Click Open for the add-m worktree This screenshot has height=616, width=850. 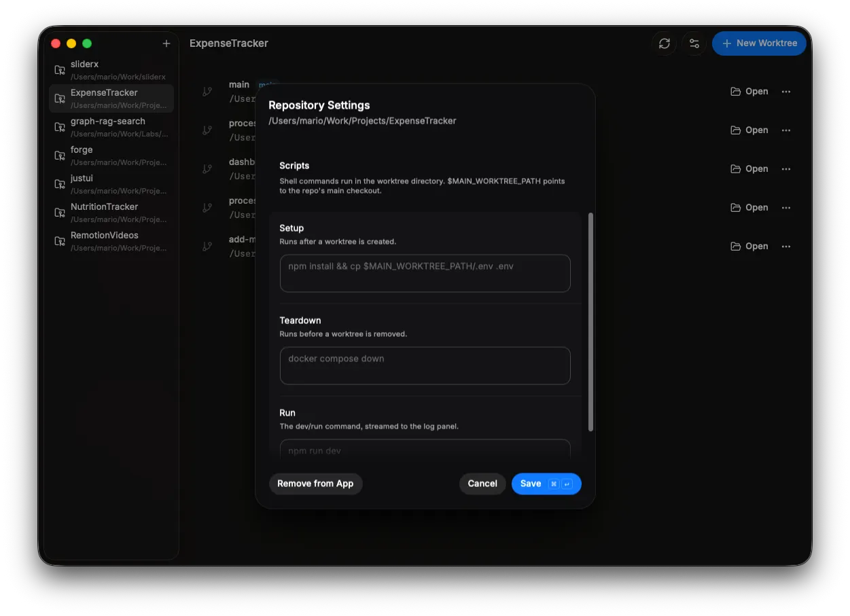pos(749,247)
